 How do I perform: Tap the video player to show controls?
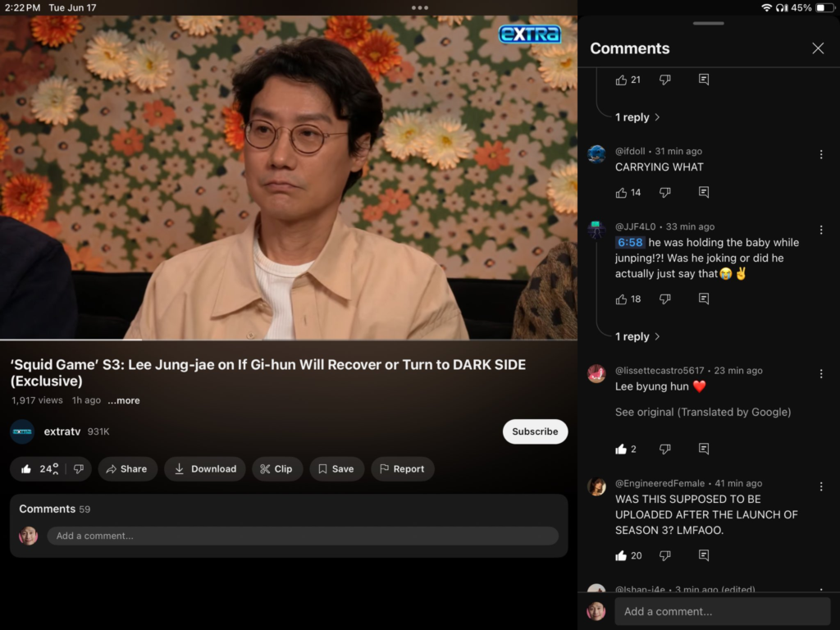(289, 177)
